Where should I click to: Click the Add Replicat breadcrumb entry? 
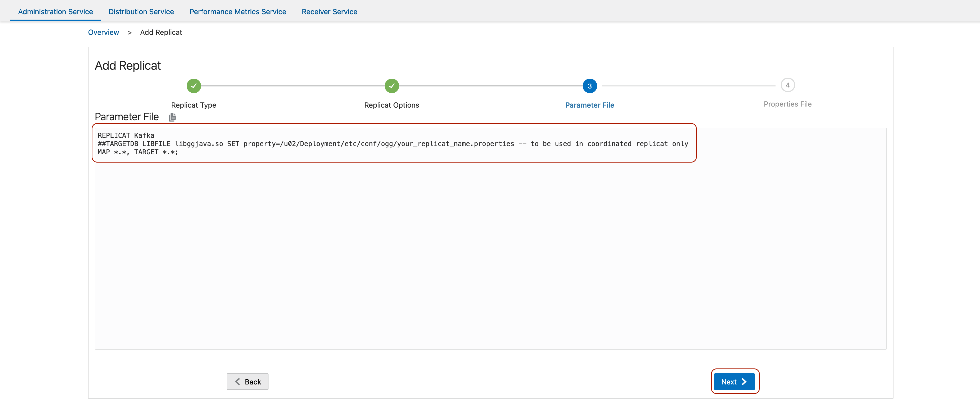point(161,32)
